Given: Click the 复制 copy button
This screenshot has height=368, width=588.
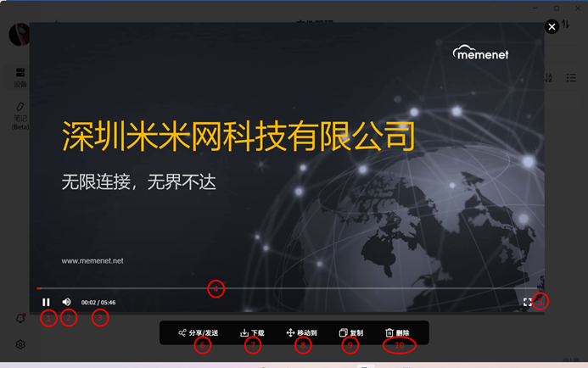Looking at the screenshot, I should (x=350, y=333).
